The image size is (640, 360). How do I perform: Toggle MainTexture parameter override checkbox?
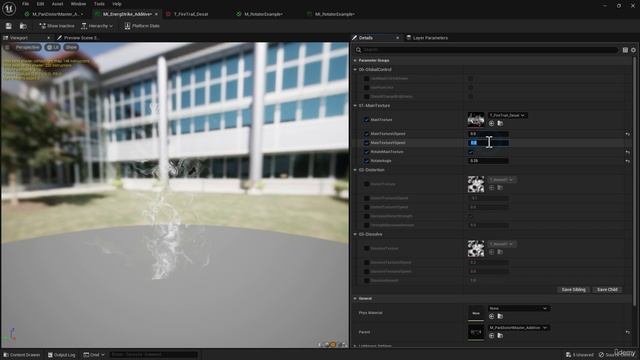(366, 120)
